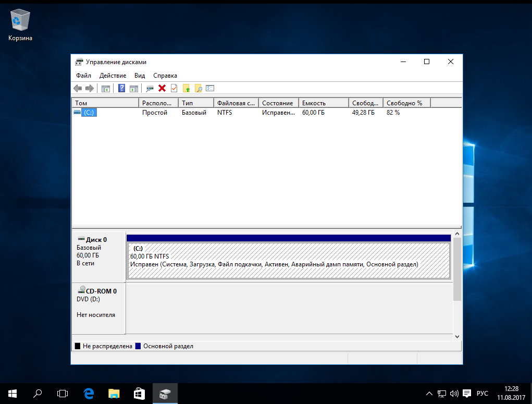Click the folder with magnifier toolbar icon

coord(198,89)
